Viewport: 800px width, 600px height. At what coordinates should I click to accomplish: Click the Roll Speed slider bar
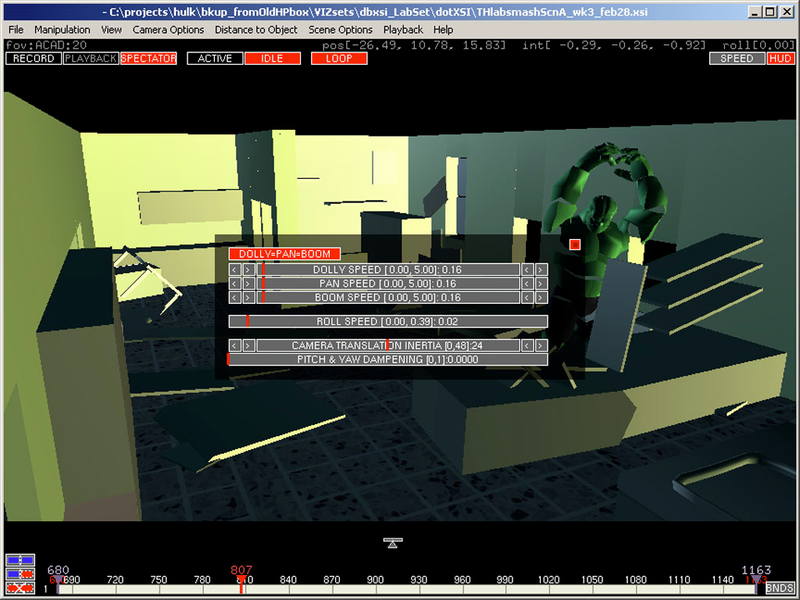tap(388, 321)
